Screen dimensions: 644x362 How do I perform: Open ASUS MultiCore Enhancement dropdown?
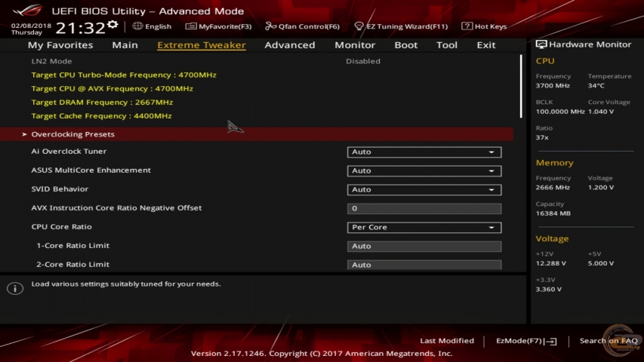(424, 170)
